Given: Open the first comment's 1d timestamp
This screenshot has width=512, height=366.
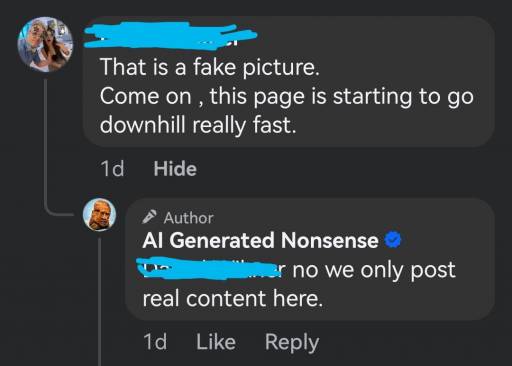Looking at the screenshot, I should [x=112, y=169].
